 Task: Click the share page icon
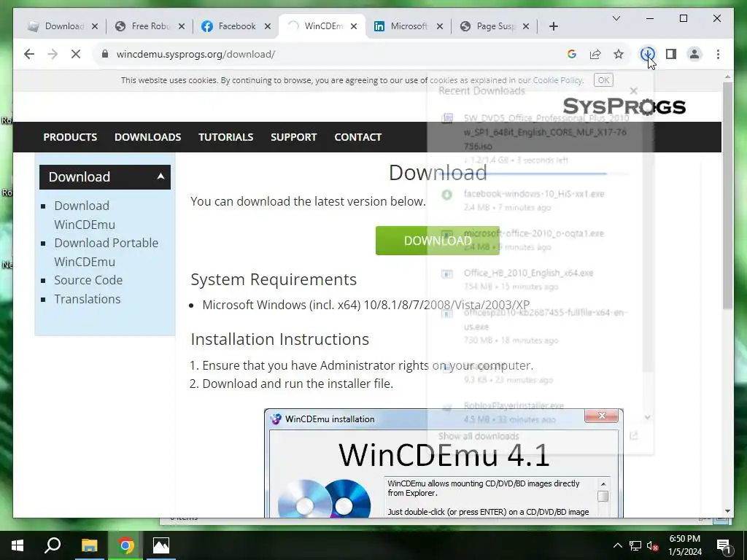point(595,54)
